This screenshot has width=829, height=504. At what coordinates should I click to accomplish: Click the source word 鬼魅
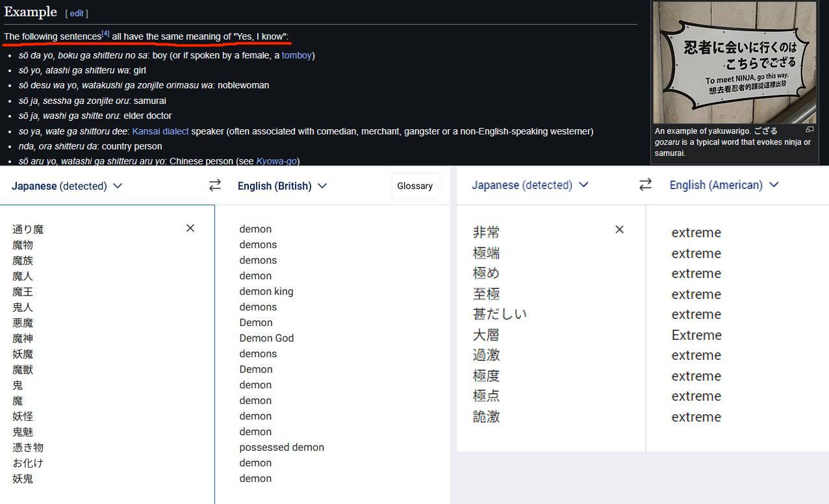point(23,432)
